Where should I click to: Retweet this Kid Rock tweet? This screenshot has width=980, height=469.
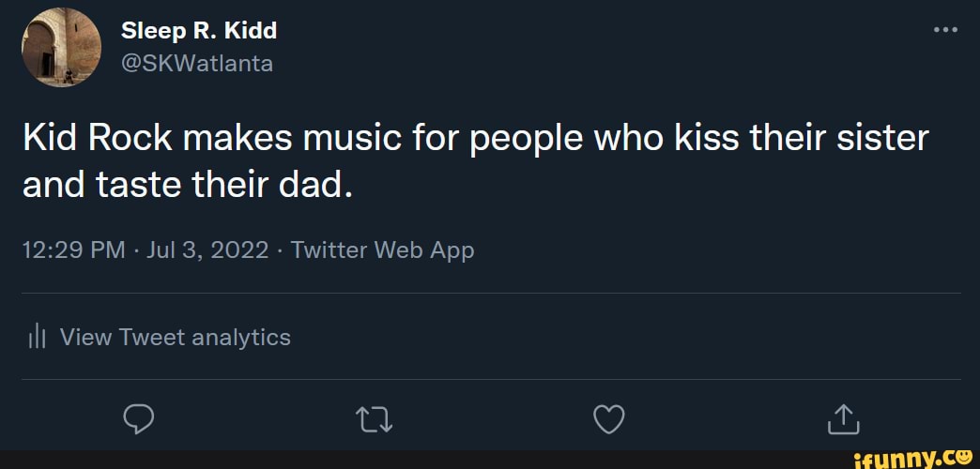[373, 419]
